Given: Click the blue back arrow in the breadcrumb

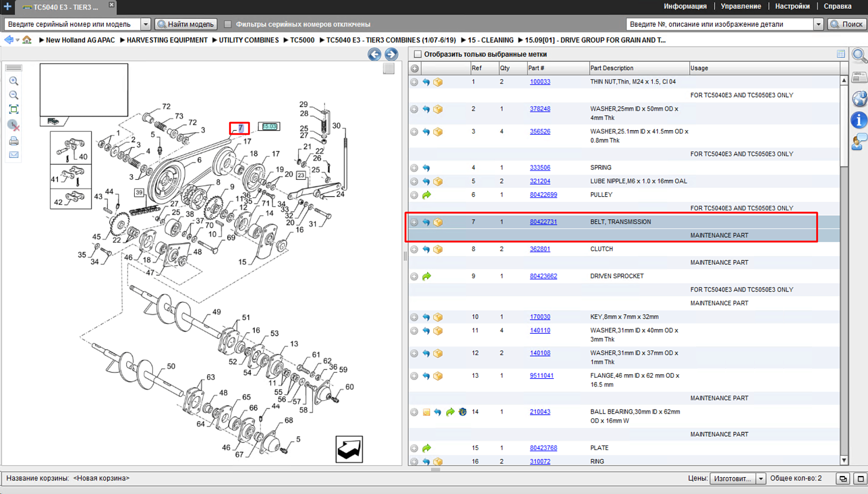Looking at the screenshot, I should [9, 40].
